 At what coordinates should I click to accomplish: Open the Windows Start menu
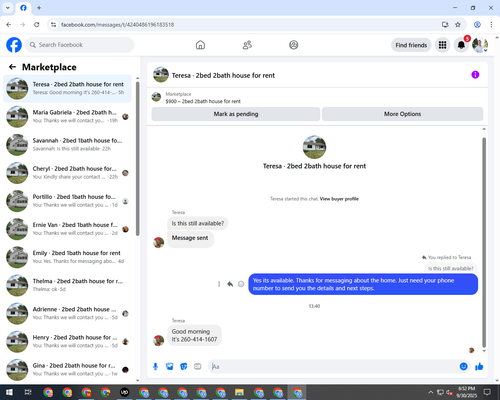coord(9,392)
